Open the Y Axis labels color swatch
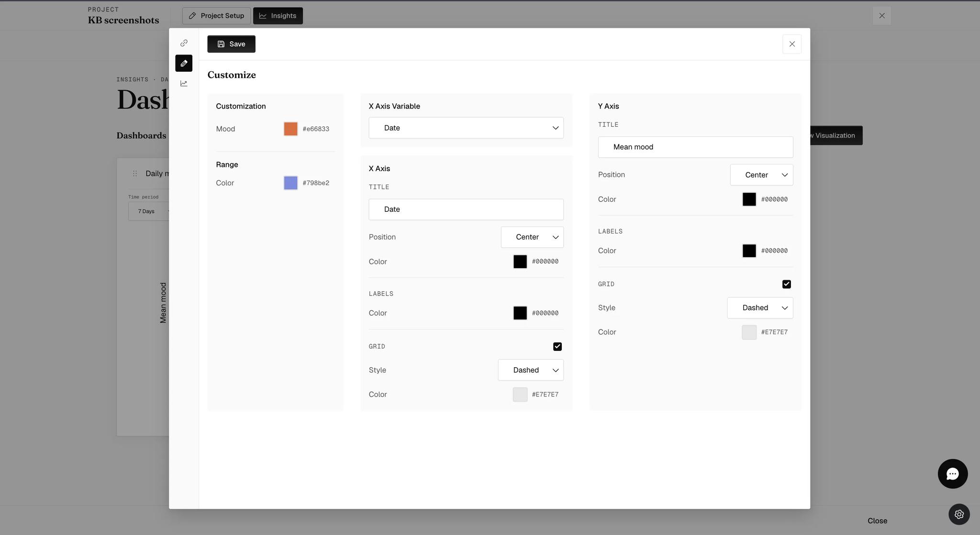Viewport: 980px width, 535px height. (749, 251)
